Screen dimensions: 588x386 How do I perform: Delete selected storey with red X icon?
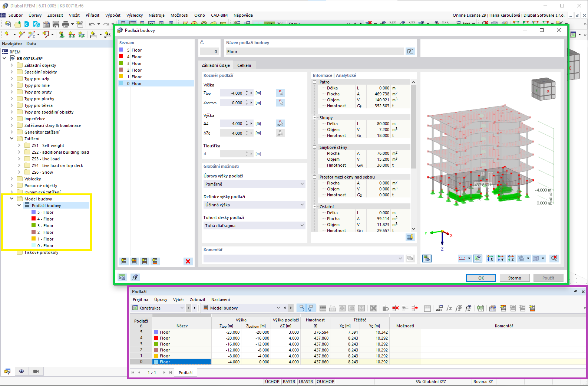(188, 261)
